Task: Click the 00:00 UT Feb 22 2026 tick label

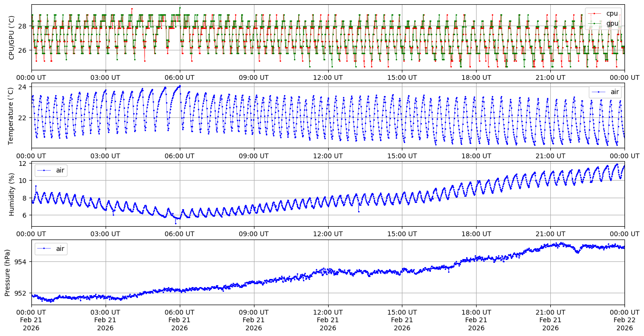Action: pos(624,320)
